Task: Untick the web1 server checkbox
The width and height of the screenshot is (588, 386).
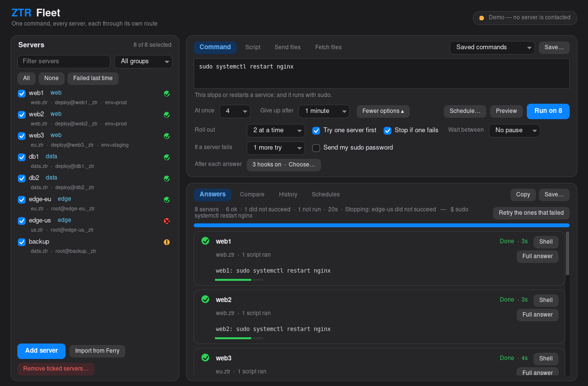Action: point(22,94)
